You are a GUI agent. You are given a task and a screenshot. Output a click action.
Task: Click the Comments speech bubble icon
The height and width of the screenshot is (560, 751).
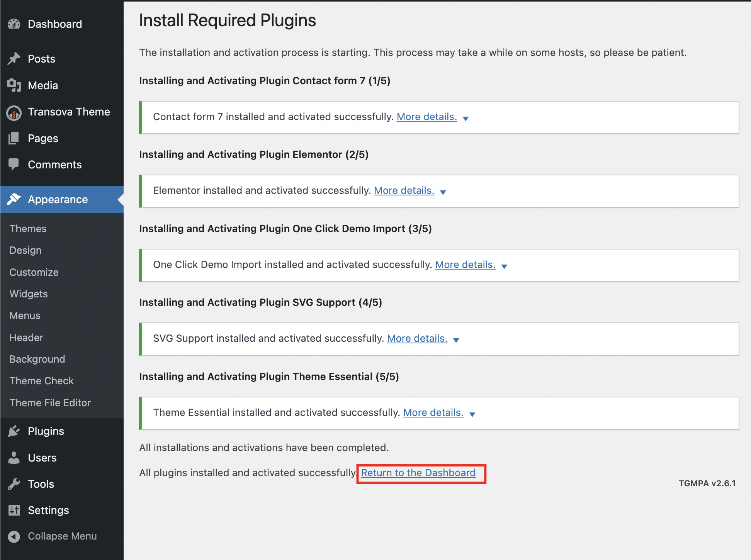14,165
